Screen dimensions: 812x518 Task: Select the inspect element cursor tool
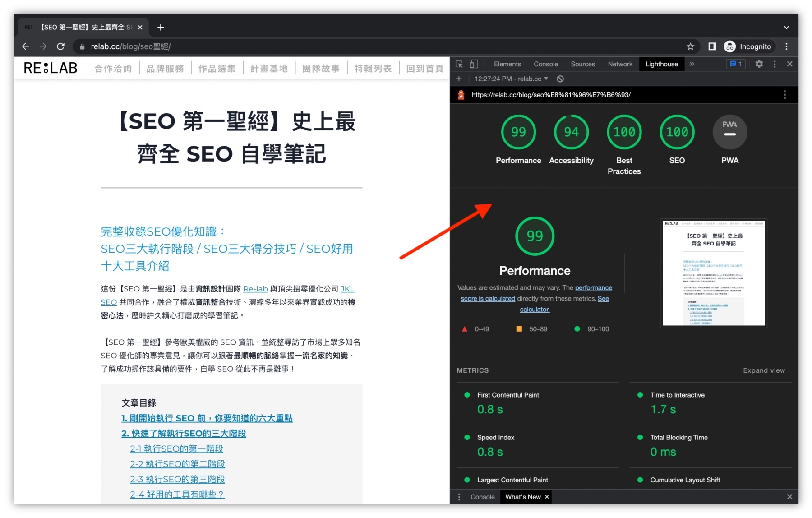point(459,64)
